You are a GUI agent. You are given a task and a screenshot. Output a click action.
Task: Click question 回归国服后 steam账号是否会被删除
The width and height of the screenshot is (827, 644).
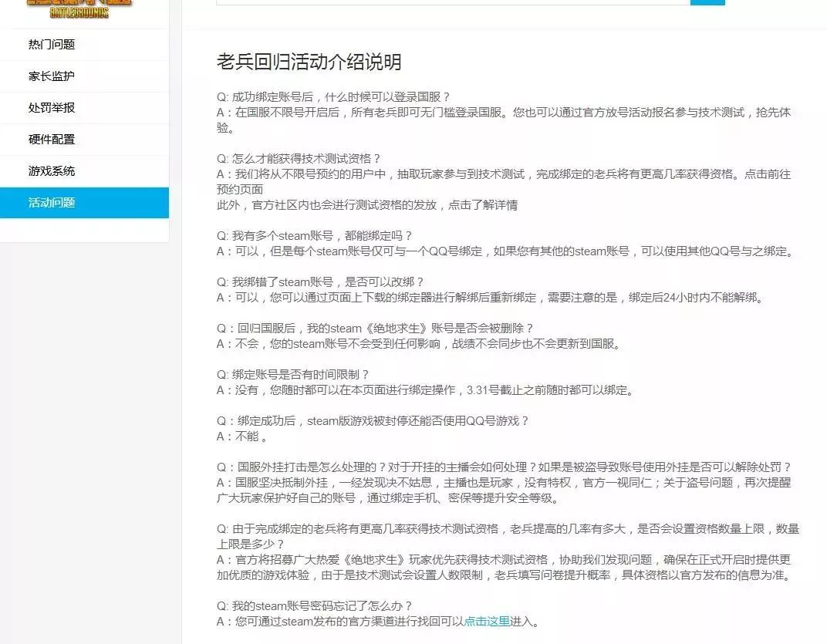pyautogui.click(x=375, y=329)
